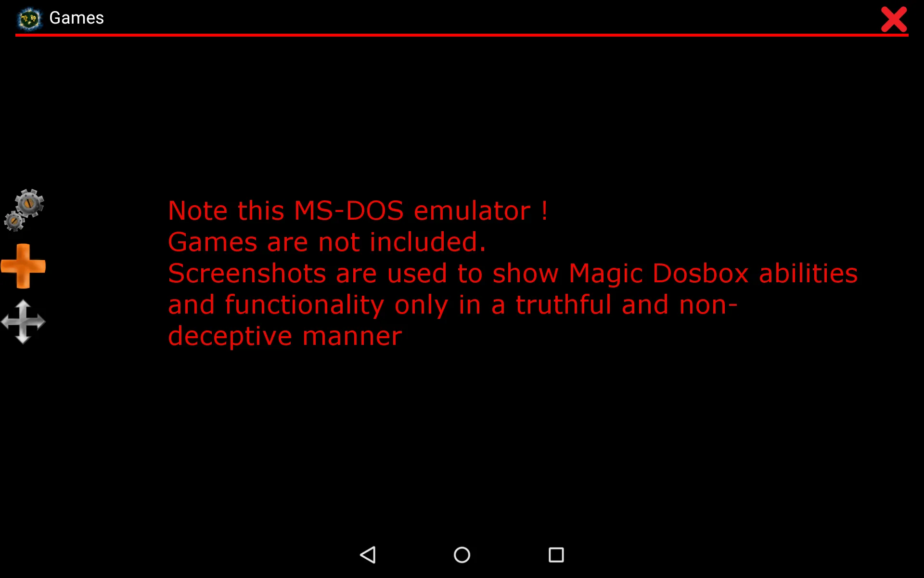Tap the Android home circle button

pyautogui.click(x=462, y=555)
